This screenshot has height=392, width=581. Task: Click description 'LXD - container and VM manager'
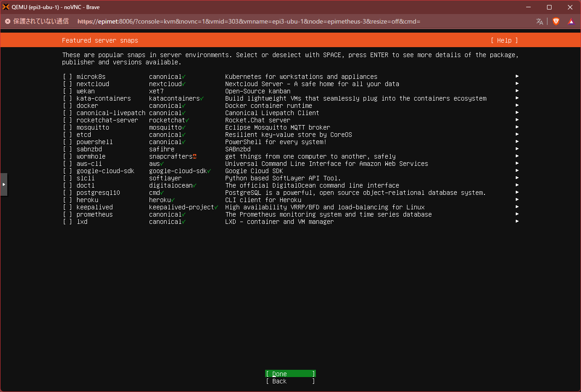(280, 222)
